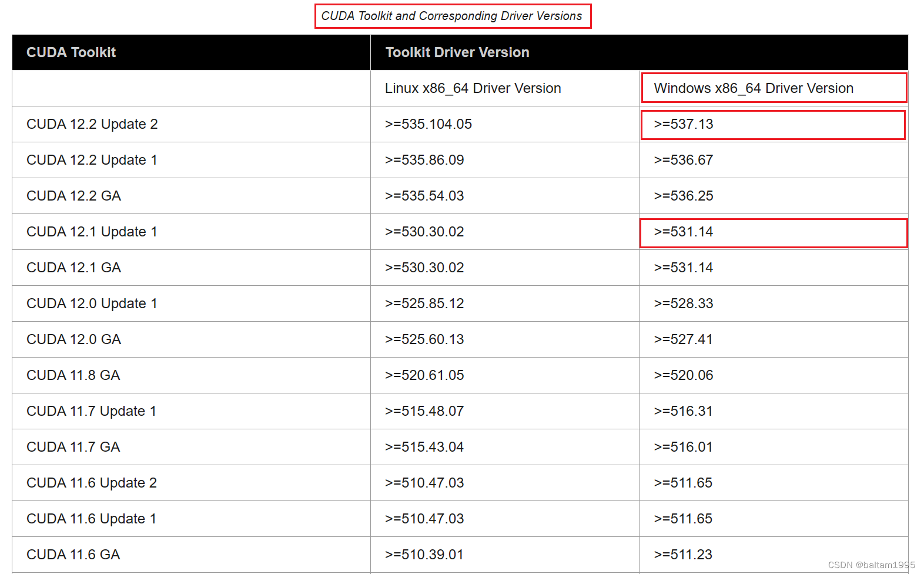Click the 'CUDA 11.7 GA' row label
This screenshot has height=574, width=924.
[73, 447]
